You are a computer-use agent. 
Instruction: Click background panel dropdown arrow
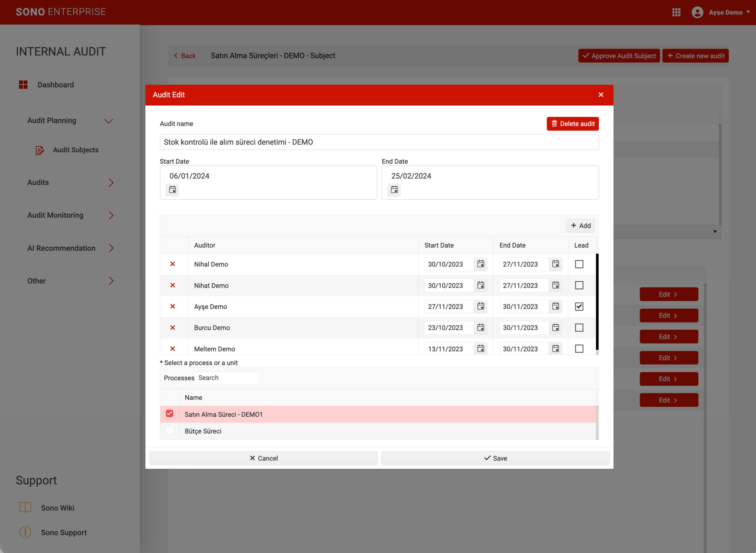(x=715, y=232)
